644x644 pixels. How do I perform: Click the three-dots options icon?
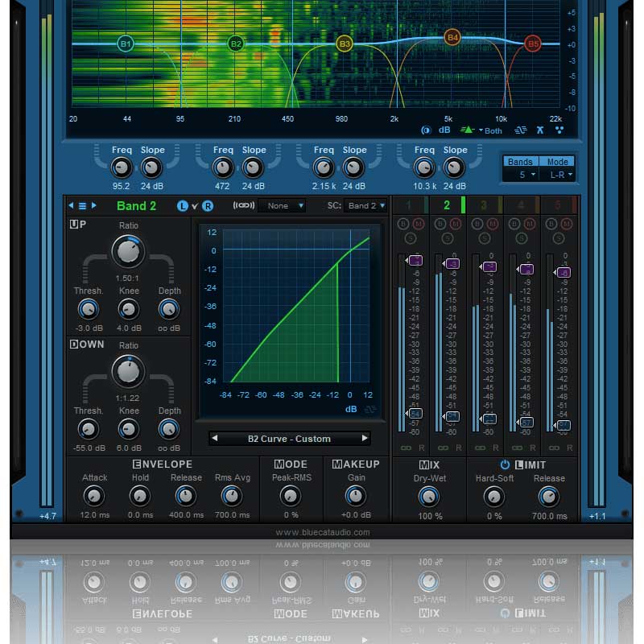click(x=559, y=130)
